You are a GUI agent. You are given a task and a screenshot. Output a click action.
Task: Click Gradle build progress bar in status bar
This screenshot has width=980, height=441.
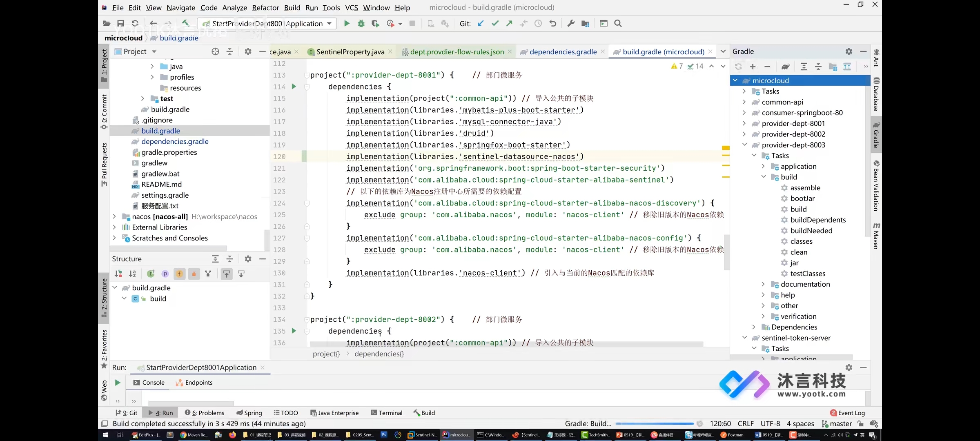click(x=655, y=424)
